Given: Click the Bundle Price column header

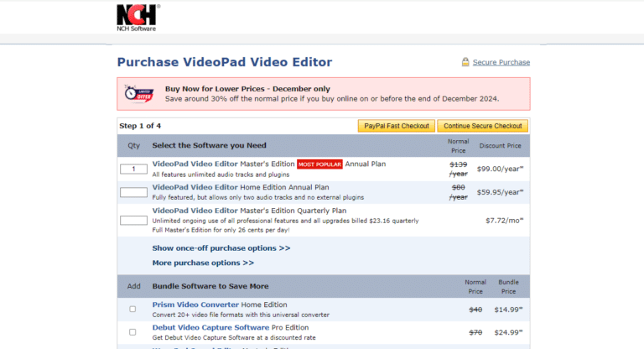Looking at the screenshot, I should tap(508, 287).
